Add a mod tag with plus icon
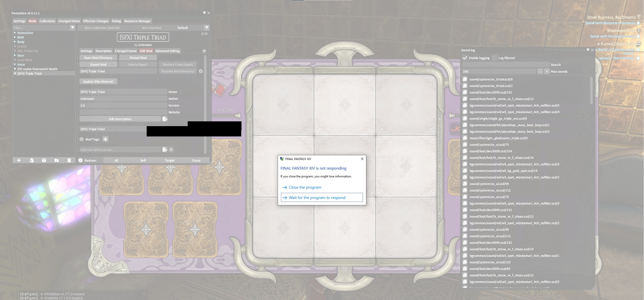The width and height of the screenshot is (644, 300). [105, 139]
